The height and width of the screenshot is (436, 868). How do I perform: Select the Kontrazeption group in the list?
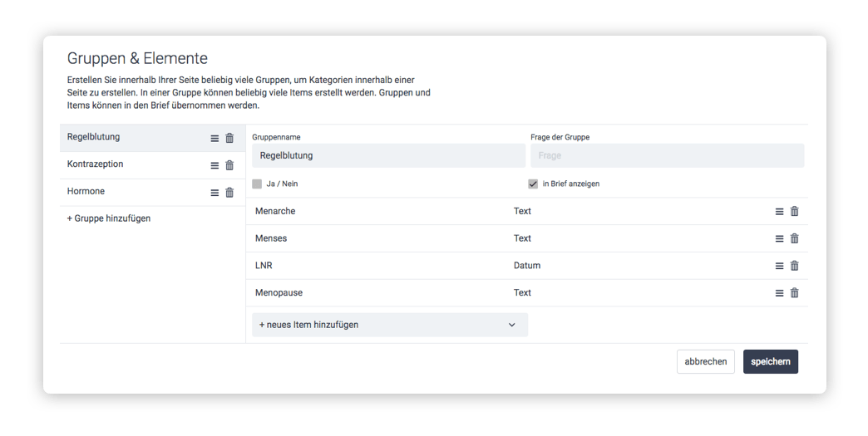[x=152, y=165]
